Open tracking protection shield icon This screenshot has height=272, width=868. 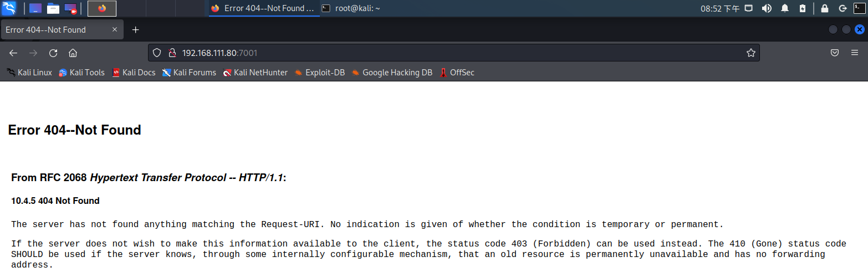tap(157, 53)
